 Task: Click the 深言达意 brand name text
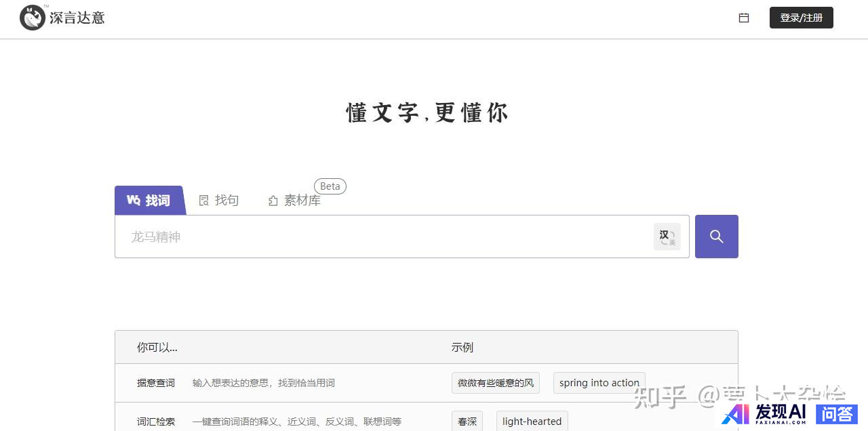pos(77,18)
